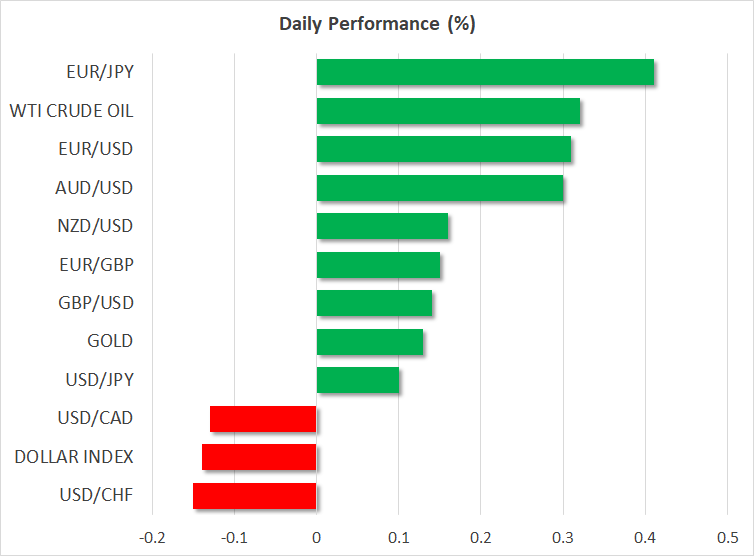Click the GOLD axis label

click(111, 342)
